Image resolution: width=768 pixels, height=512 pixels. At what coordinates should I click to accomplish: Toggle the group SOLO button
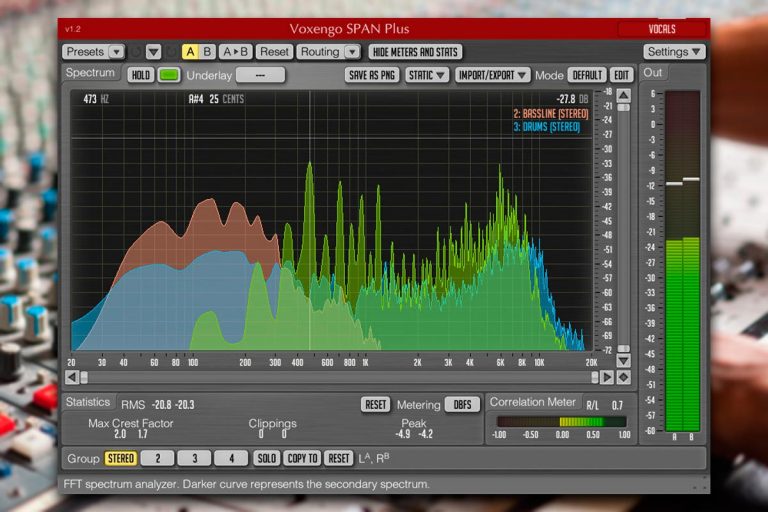[266, 459]
